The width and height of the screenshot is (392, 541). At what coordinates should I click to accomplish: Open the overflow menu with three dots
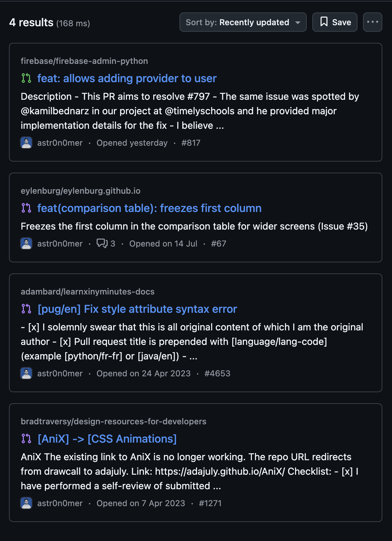click(x=372, y=22)
